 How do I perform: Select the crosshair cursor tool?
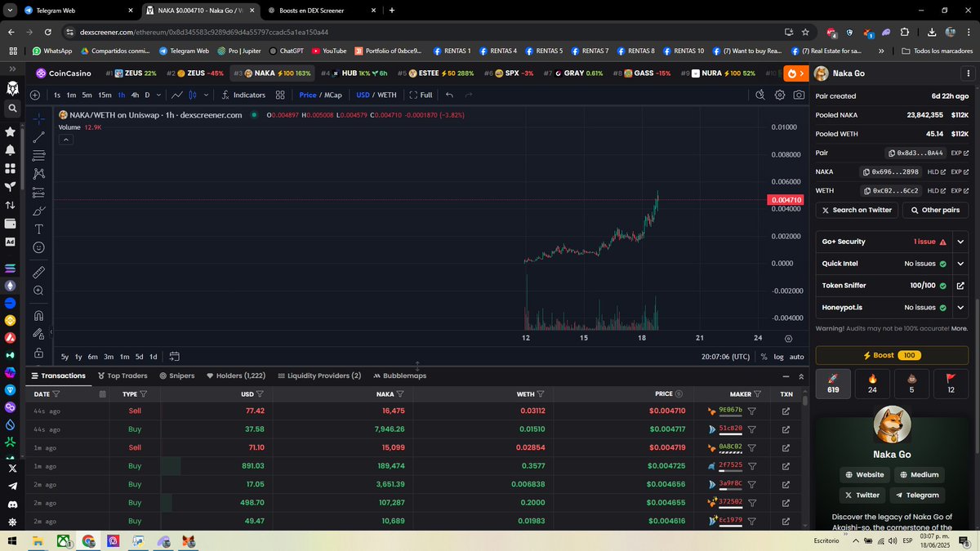38,118
